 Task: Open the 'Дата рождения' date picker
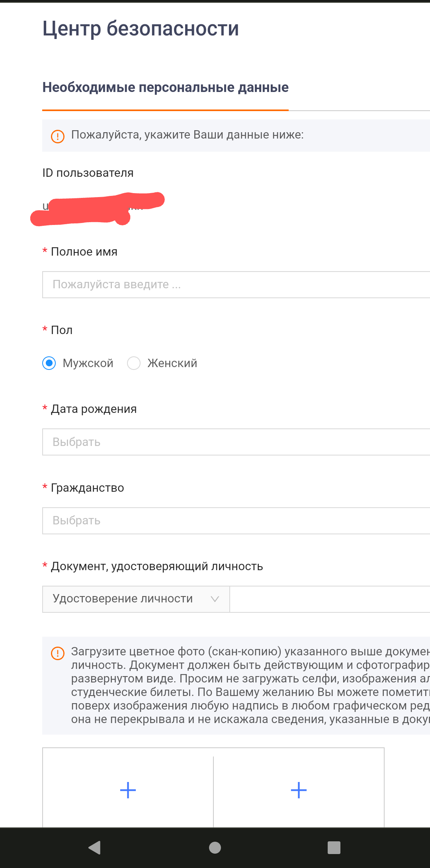pyautogui.click(x=236, y=442)
